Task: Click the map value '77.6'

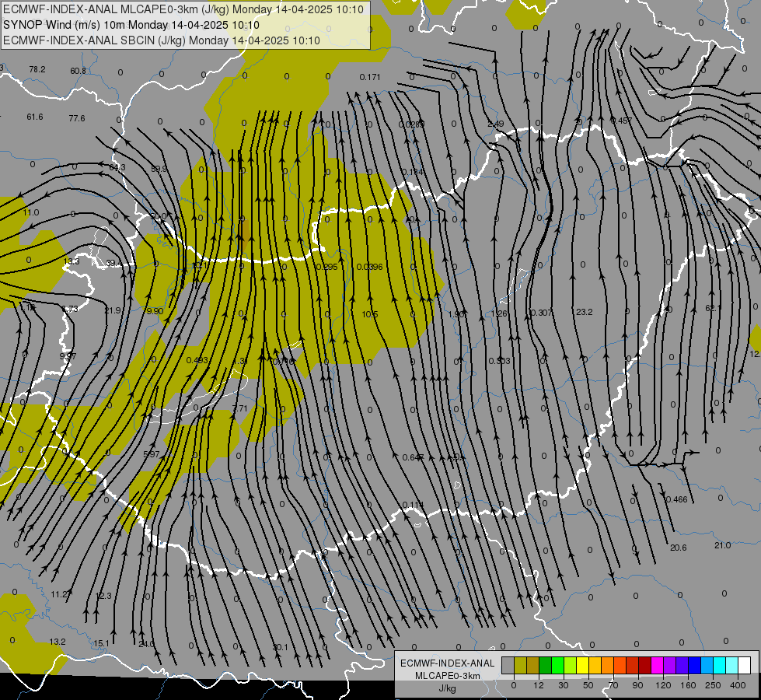Action: tap(77, 118)
